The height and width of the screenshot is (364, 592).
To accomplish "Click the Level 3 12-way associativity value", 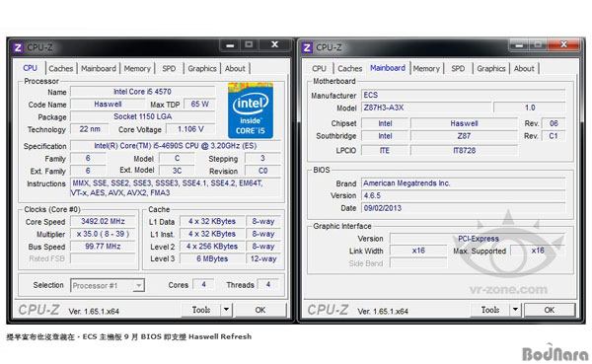I will [263, 258].
